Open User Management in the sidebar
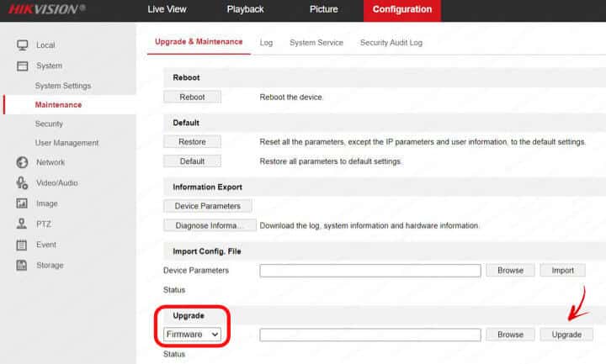This screenshot has height=364, width=606. [66, 143]
